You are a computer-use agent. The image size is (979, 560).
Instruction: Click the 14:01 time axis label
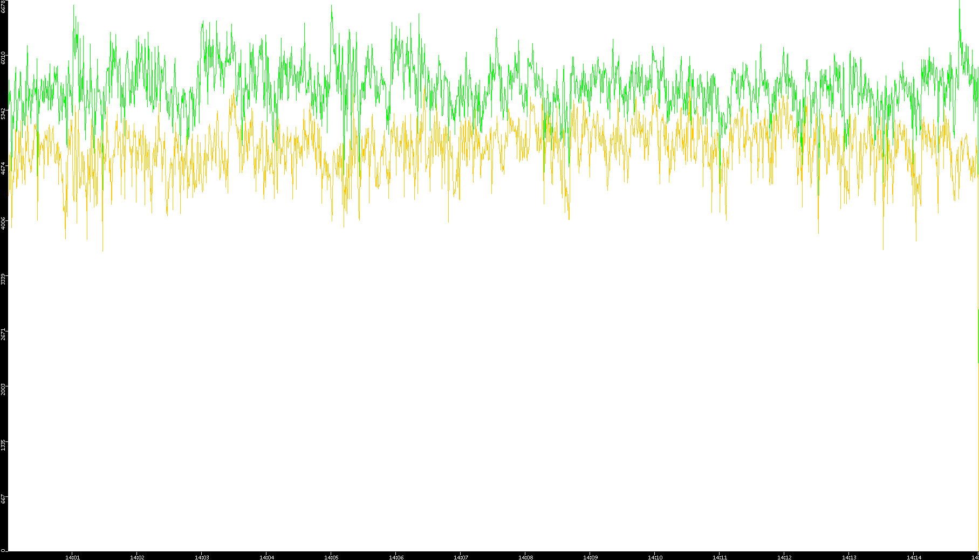point(72,557)
